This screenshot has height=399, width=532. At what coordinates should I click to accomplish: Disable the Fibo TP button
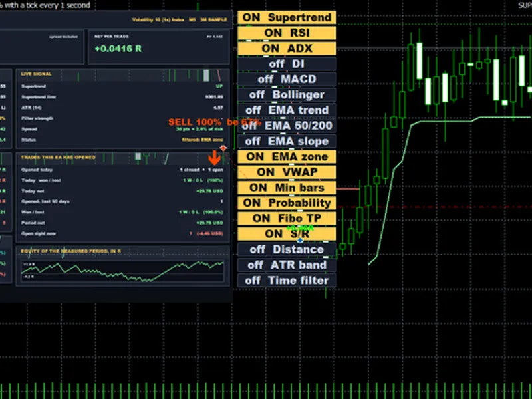click(x=287, y=219)
